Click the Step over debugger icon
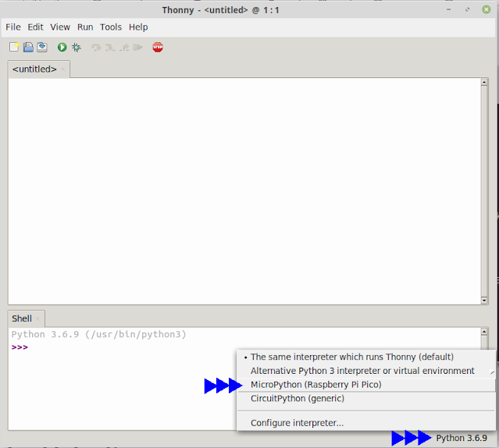This screenshot has height=448, width=499. pos(96,48)
